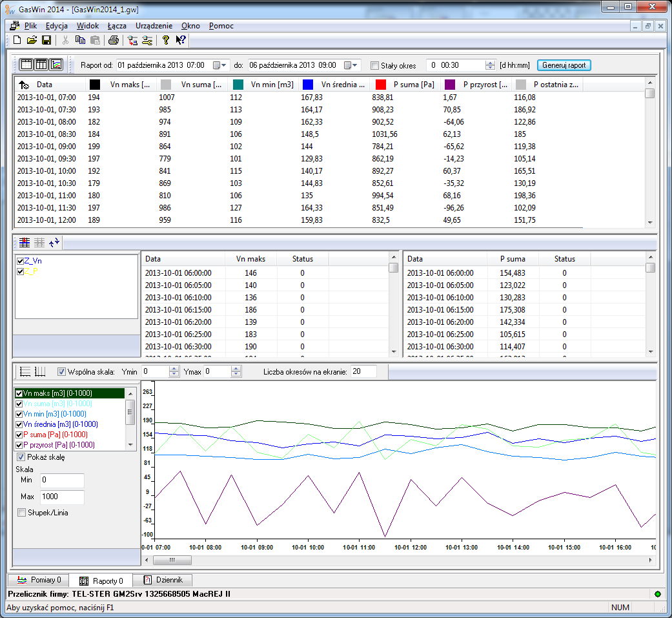The image size is (672, 618).
Task: Click the Skala Min input field
Action: coord(62,480)
